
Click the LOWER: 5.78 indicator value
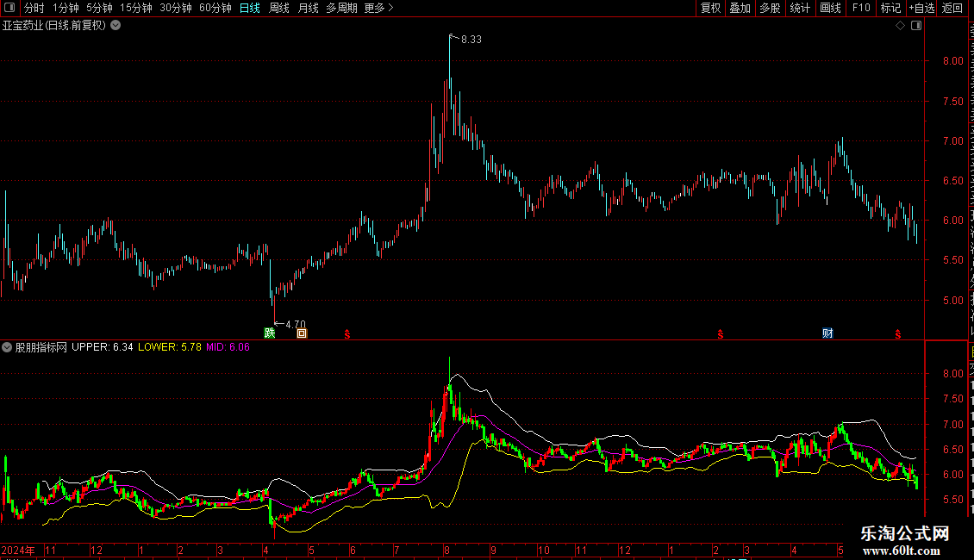point(170,347)
